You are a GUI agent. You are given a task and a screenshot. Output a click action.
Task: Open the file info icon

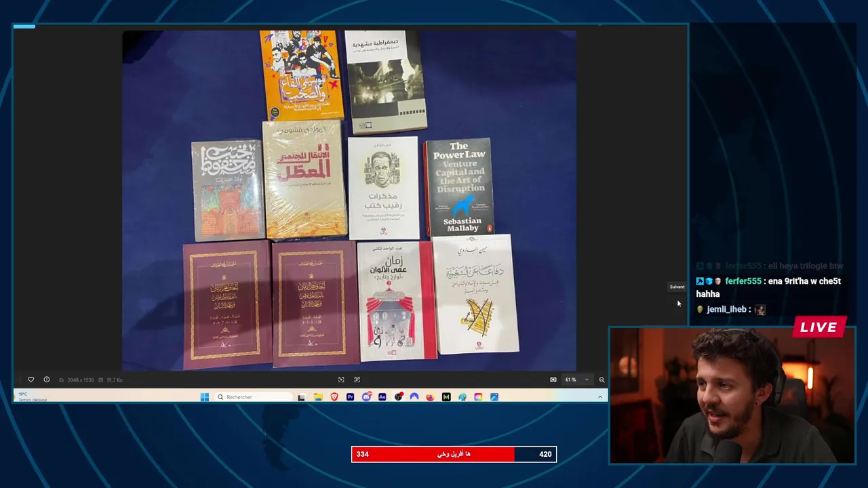pos(47,380)
